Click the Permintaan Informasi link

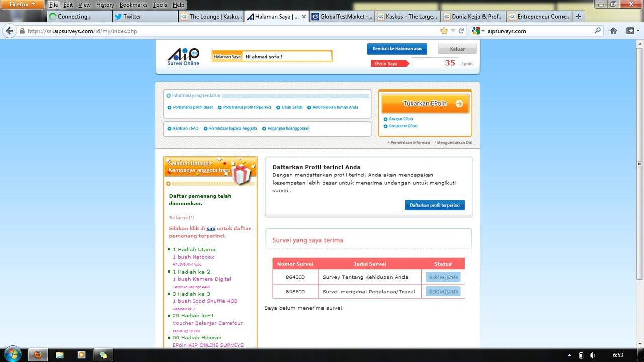[x=410, y=142]
